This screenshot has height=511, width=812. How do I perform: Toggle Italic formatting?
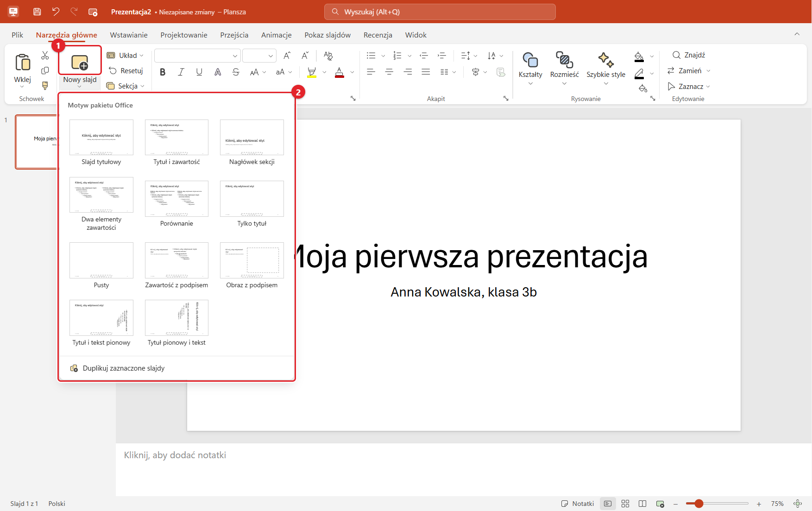coord(181,72)
